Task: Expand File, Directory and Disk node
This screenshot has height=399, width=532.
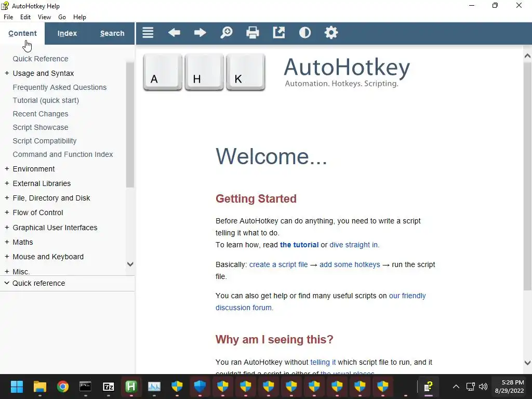Action: (7, 198)
